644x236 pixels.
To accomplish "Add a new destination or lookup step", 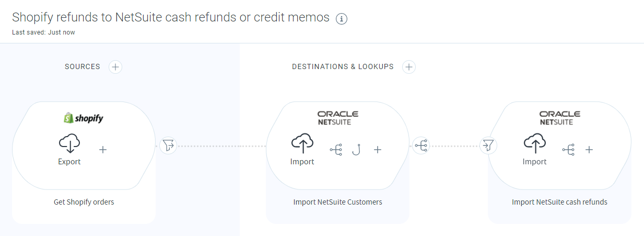I will click(409, 67).
